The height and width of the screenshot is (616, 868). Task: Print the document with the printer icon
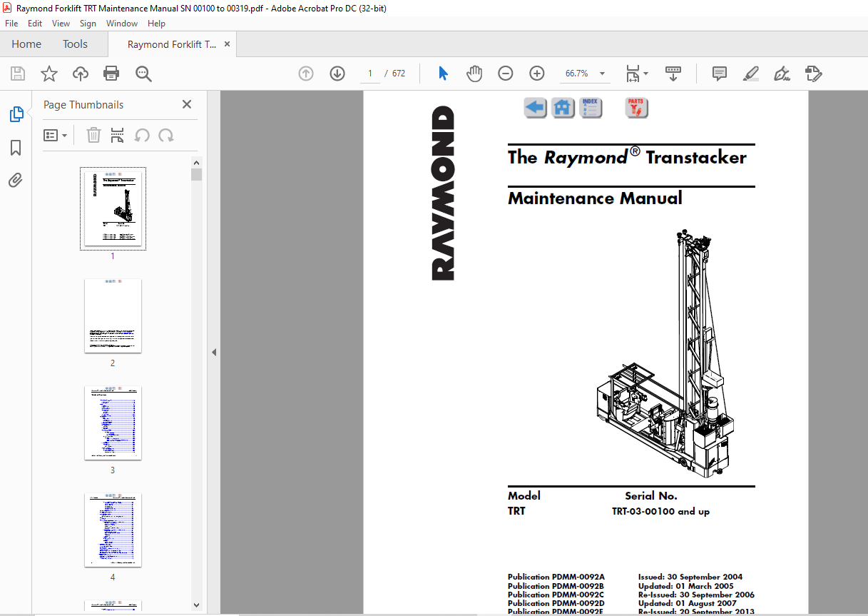[x=111, y=74]
